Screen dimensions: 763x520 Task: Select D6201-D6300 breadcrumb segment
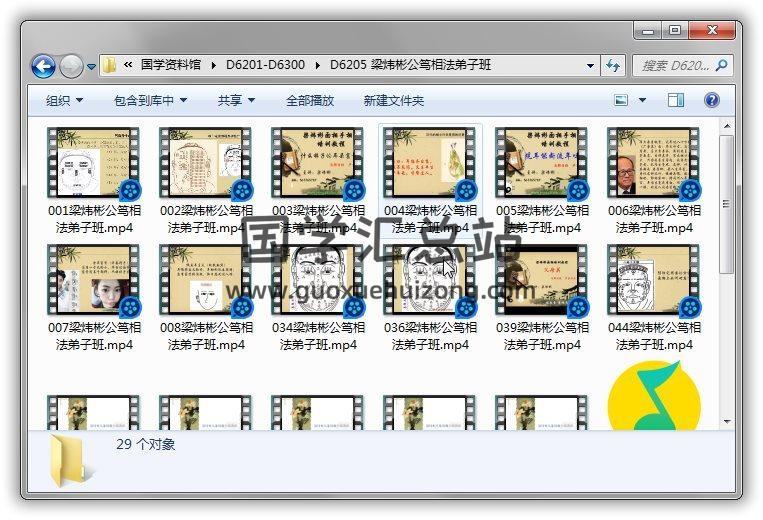tap(265, 65)
